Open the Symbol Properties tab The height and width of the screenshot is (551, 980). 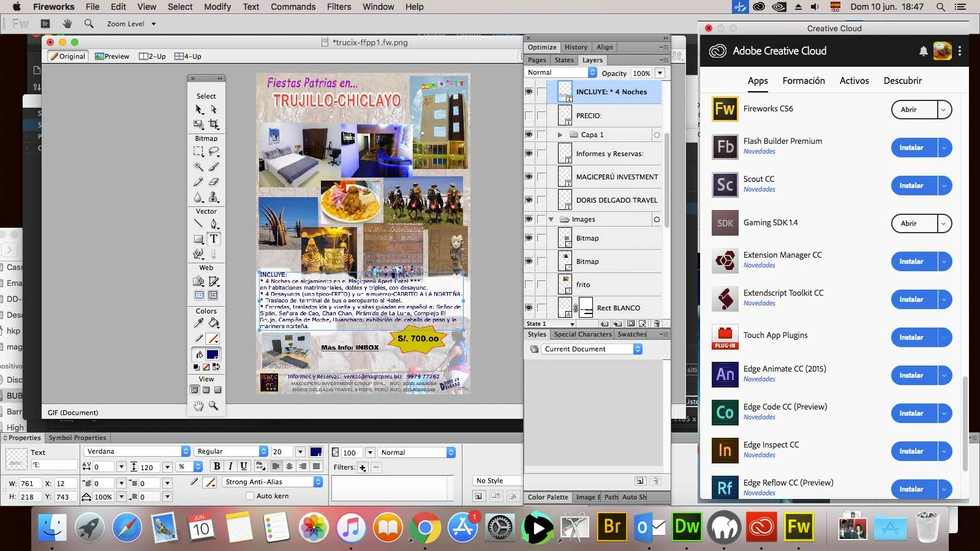click(x=78, y=438)
